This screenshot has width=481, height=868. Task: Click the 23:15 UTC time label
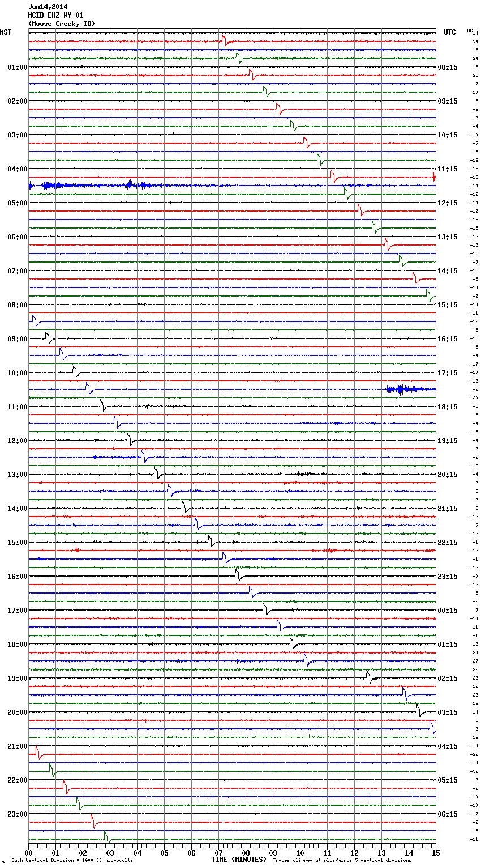coord(448,577)
